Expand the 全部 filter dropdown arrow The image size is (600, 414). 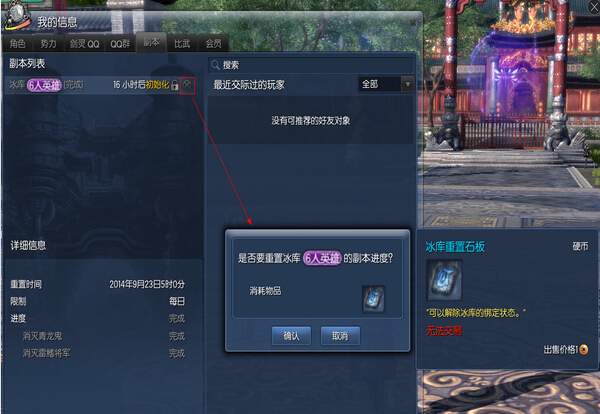point(408,84)
